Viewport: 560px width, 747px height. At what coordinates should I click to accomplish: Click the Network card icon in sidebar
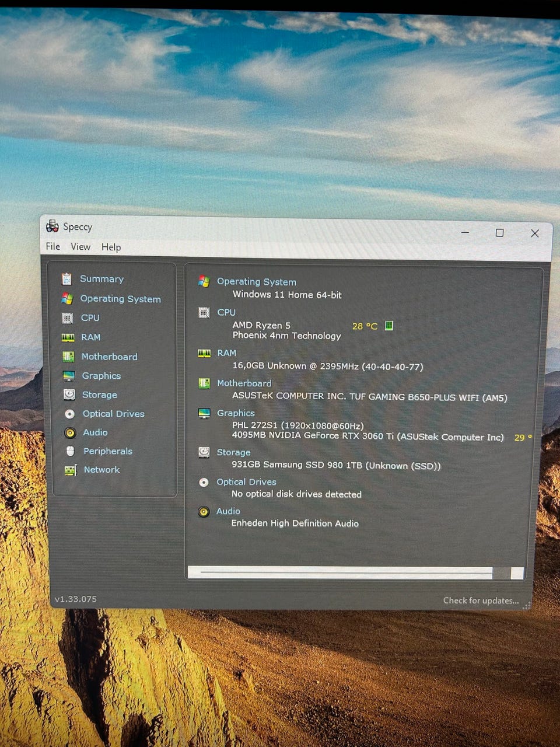pos(71,470)
